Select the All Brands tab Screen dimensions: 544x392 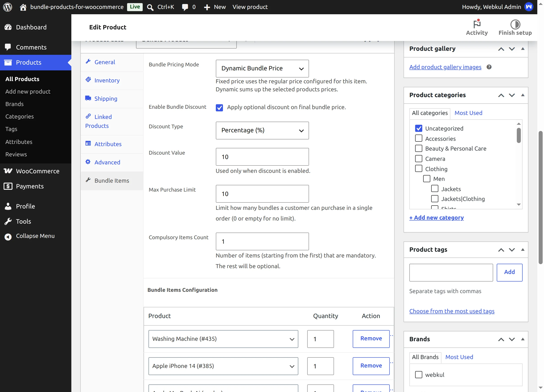(x=425, y=357)
